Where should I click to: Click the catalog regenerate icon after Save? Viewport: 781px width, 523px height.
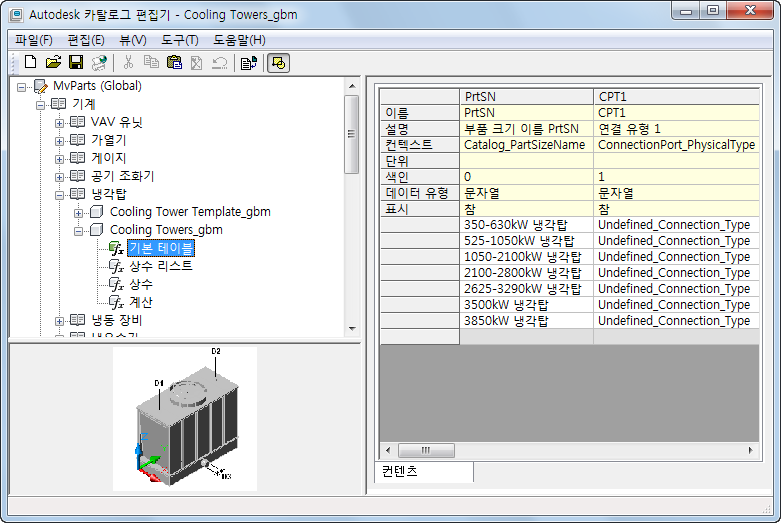click(99, 62)
